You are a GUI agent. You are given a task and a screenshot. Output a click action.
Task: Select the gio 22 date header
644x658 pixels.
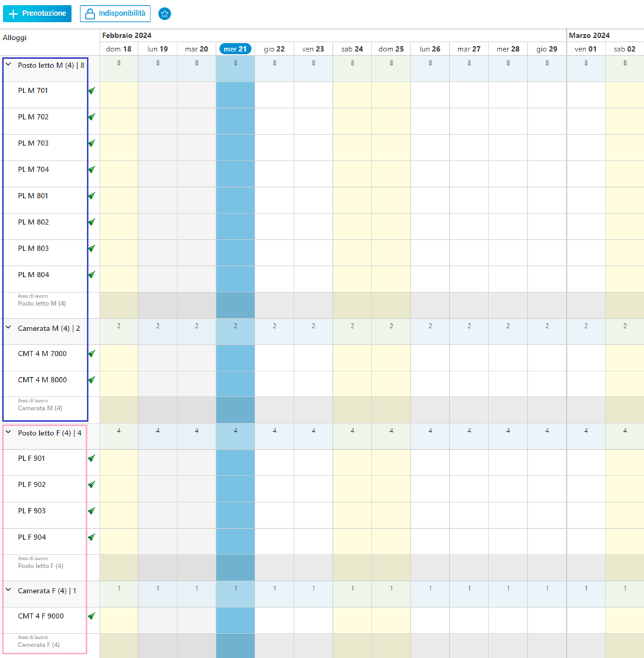coord(274,49)
